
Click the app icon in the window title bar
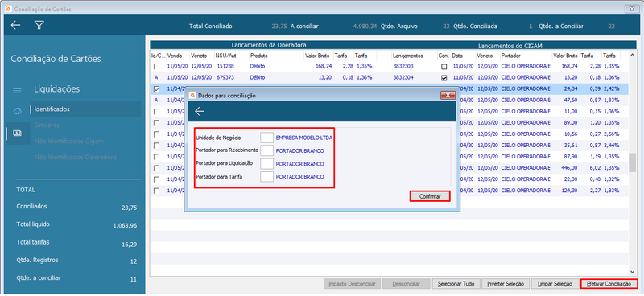pos(8,9)
